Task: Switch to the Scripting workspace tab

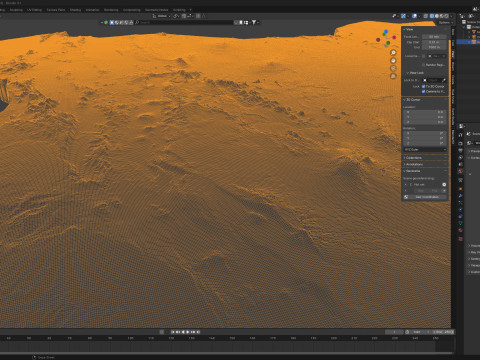Action: click(x=179, y=10)
